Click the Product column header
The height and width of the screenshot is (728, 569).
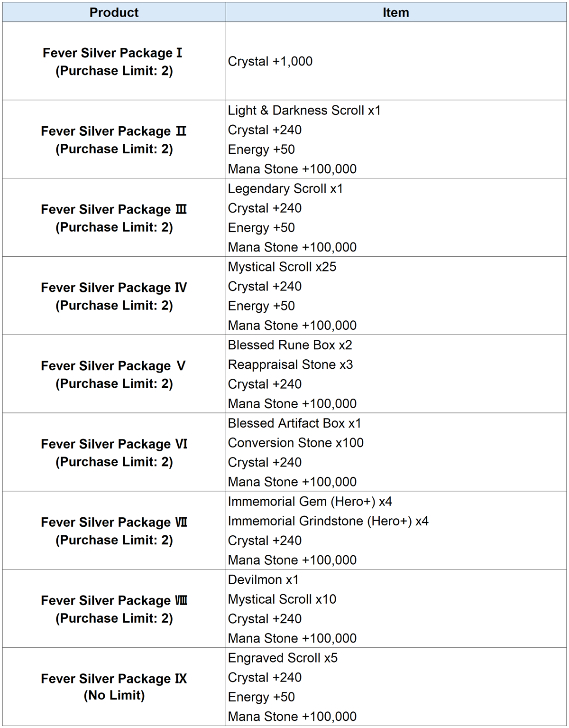(x=114, y=12)
